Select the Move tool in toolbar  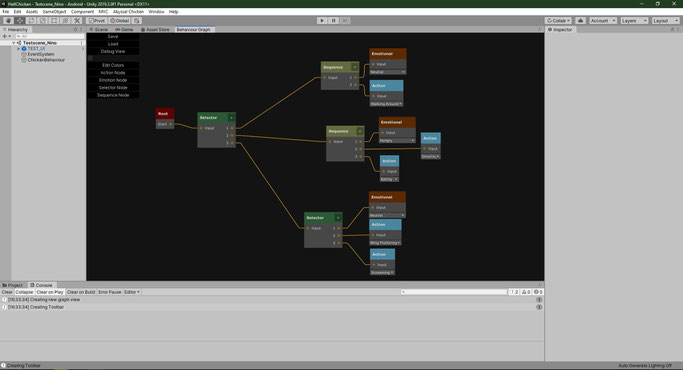pos(20,20)
